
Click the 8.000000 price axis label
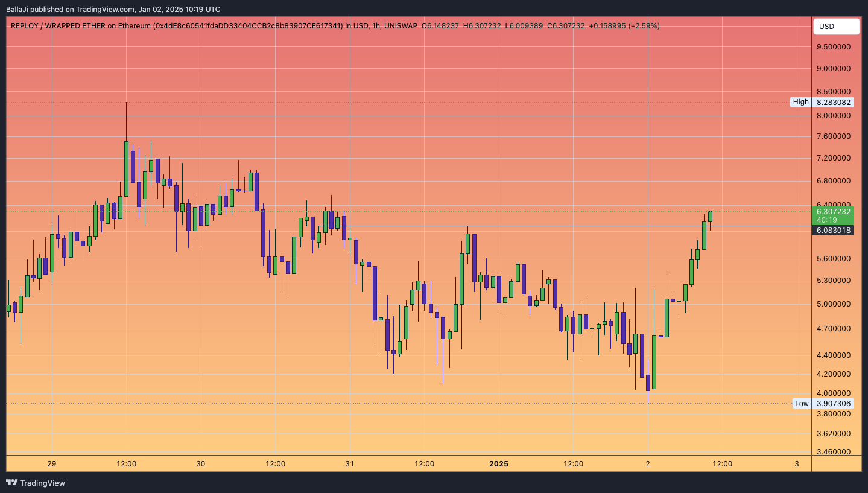[x=834, y=116]
